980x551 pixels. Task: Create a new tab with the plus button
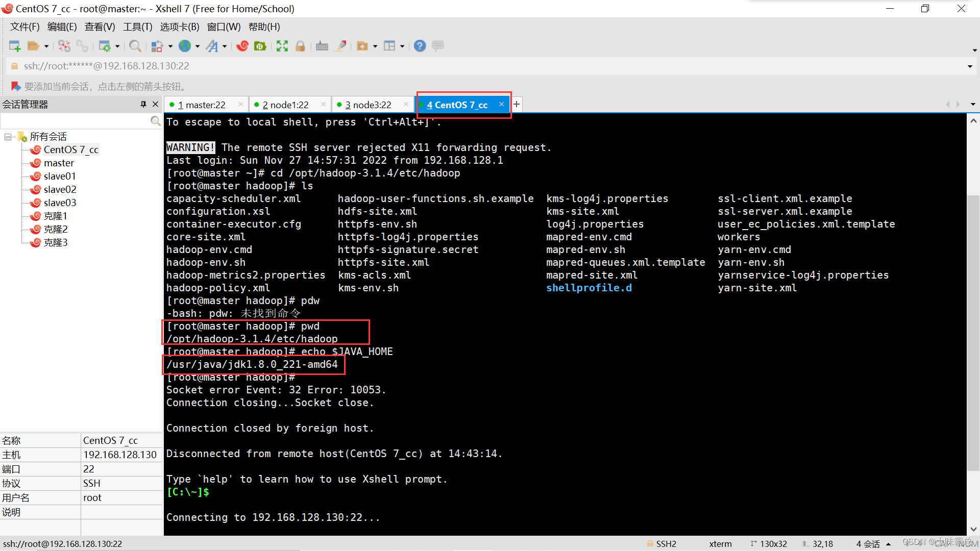click(x=517, y=104)
